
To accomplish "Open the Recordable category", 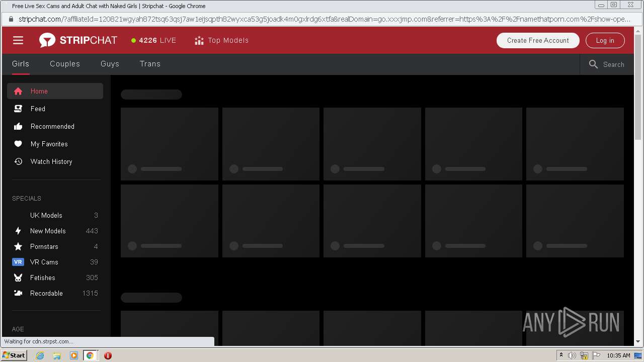I will [x=55, y=293].
